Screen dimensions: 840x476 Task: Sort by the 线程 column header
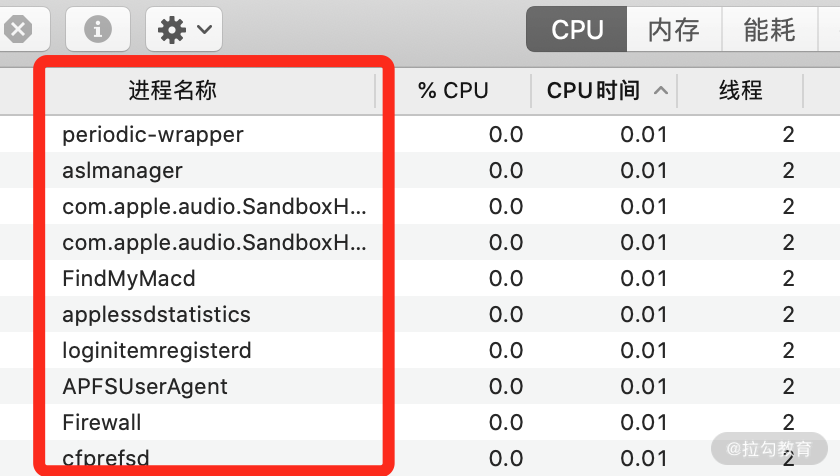coord(740,91)
